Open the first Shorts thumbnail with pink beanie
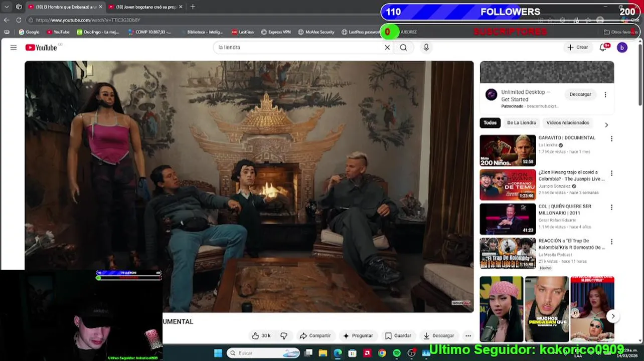 501,309
